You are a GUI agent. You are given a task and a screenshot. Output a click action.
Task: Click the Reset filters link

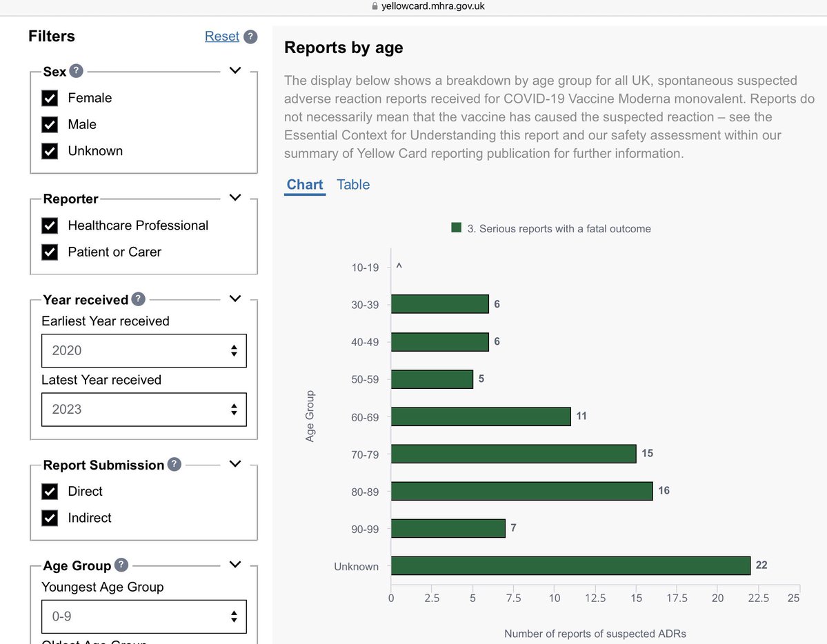(x=221, y=37)
